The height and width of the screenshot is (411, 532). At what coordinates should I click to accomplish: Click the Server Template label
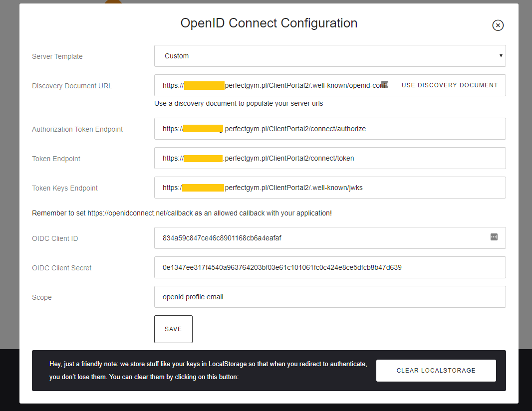pyautogui.click(x=57, y=56)
